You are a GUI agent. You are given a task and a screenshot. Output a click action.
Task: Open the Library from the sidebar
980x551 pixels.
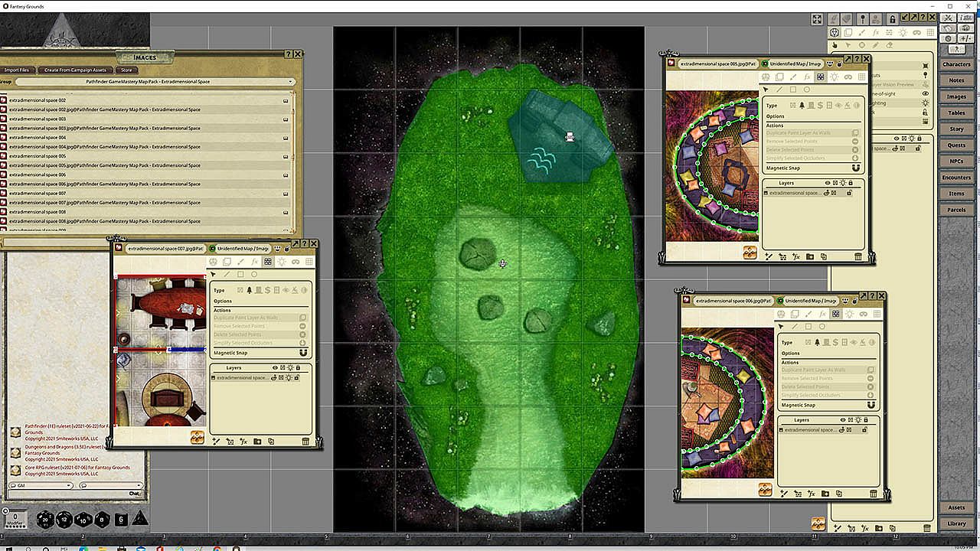coord(956,523)
